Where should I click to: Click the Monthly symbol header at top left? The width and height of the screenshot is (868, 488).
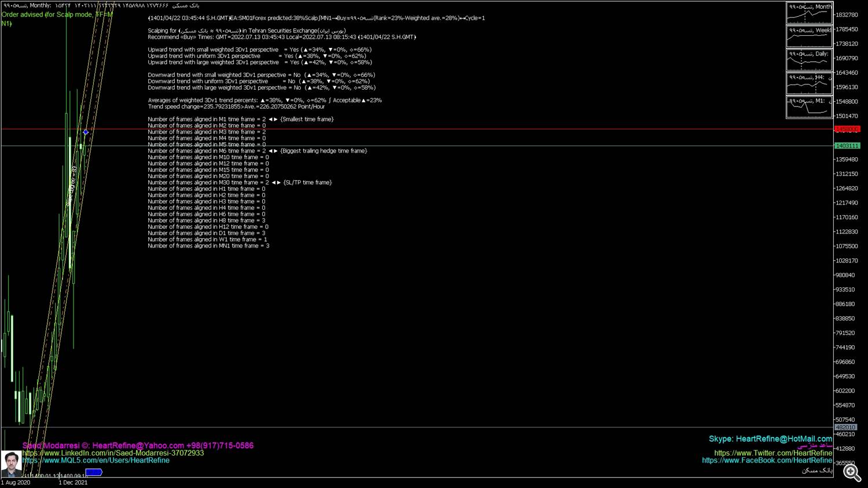pos(101,5)
